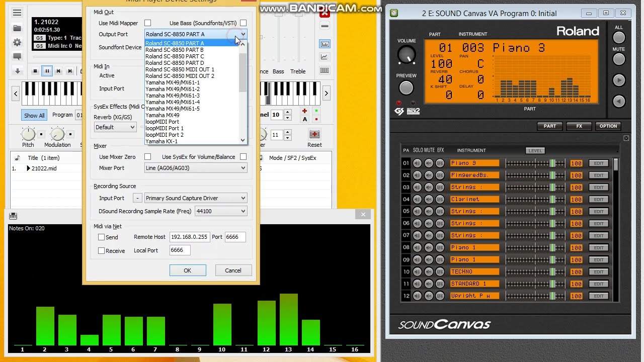Open settings via the gear icon

(x=17, y=43)
